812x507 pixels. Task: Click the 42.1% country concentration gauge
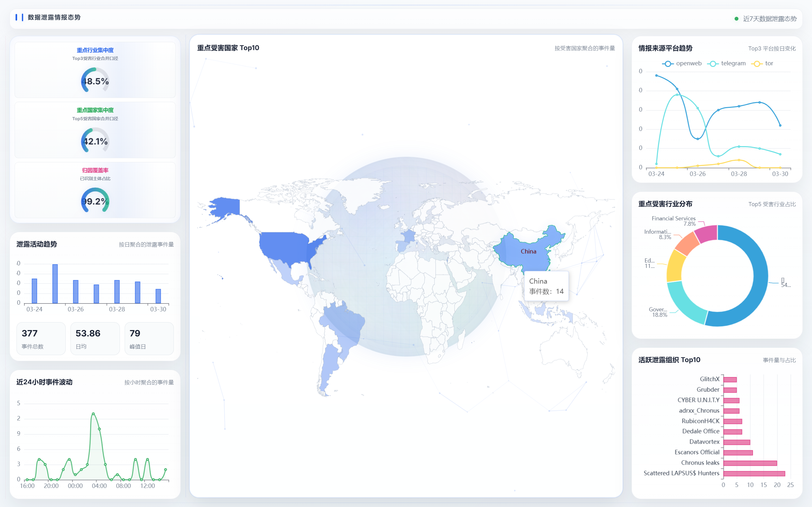pos(95,141)
